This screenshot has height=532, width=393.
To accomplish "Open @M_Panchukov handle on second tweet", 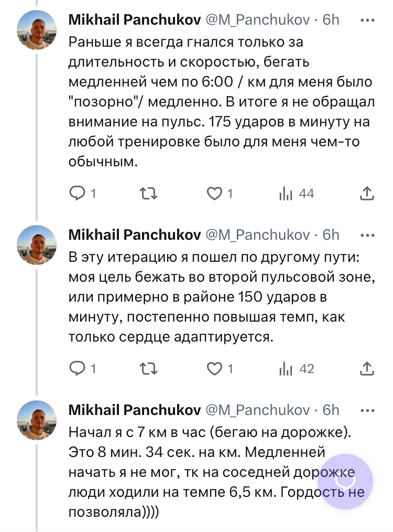I will [258, 235].
